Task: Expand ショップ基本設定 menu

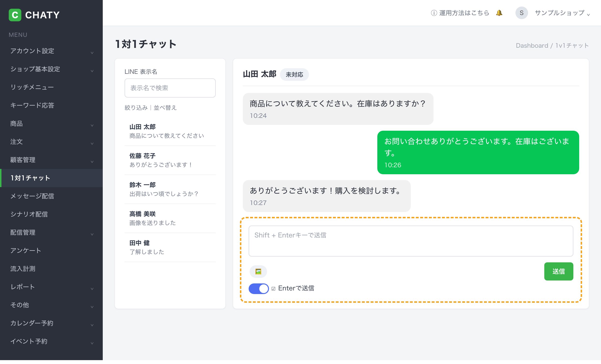Action: click(51, 69)
